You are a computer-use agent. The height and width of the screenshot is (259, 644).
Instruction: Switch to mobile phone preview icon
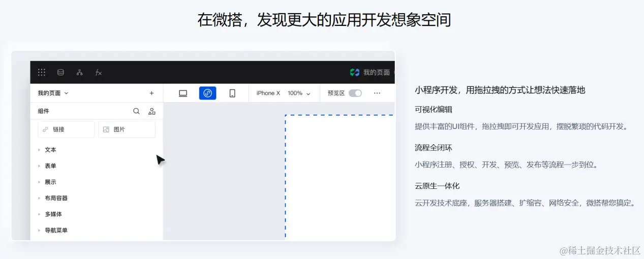tap(232, 93)
